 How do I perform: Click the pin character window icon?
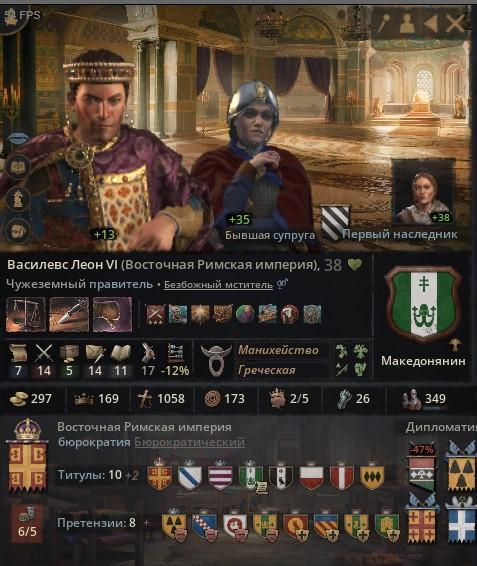[x=382, y=23]
